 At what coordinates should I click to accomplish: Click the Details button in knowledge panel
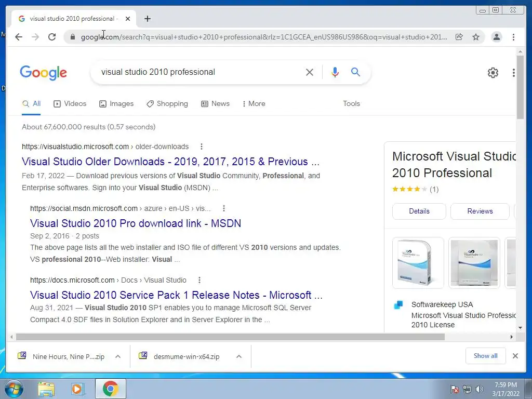click(x=419, y=211)
